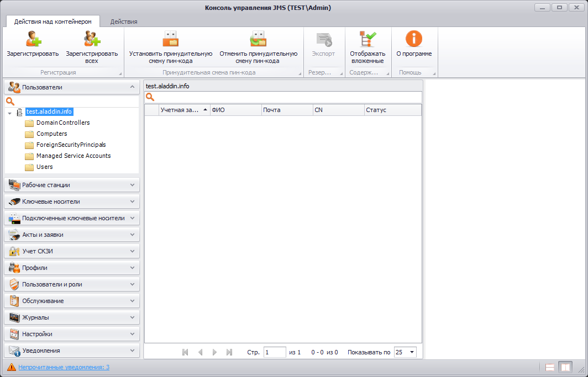
Task: Click the Рабочие станции panel icon
Action: point(14,185)
